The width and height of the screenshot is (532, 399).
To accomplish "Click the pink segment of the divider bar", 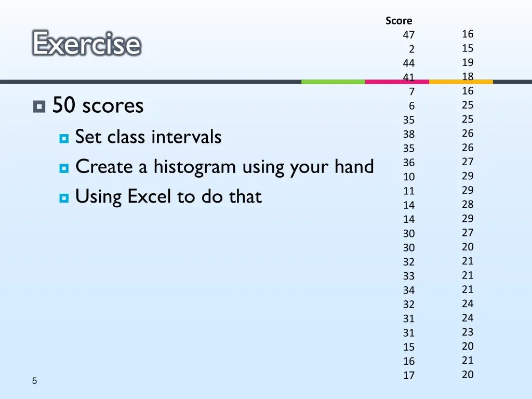I will click(x=397, y=82).
